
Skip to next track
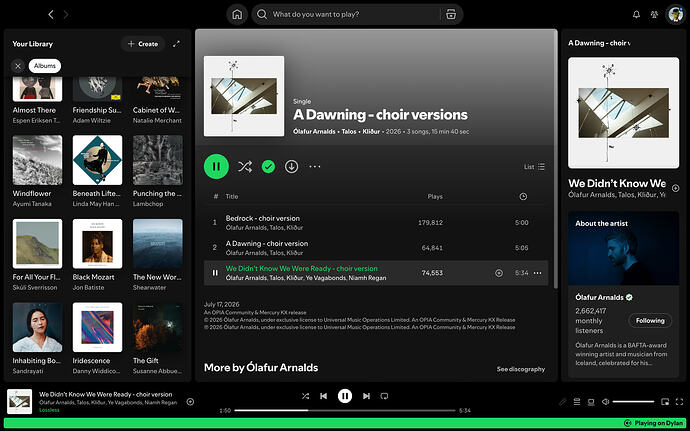pyautogui.click(x=366, y=396)
